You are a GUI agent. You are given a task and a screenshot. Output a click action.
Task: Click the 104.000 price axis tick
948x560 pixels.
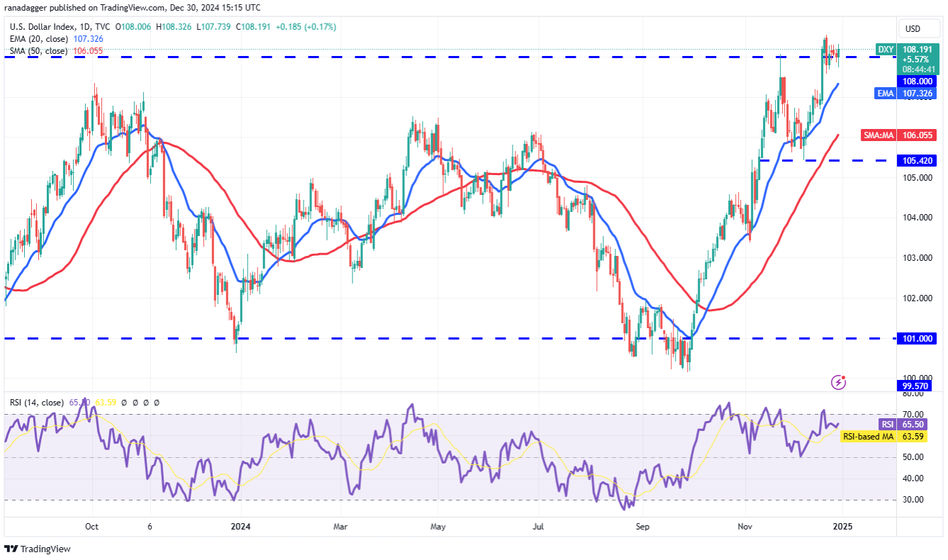pos(916,218)
